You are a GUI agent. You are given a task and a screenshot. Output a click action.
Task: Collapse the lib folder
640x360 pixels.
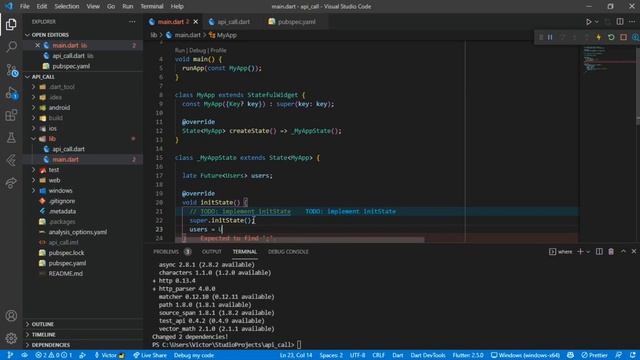33,139
